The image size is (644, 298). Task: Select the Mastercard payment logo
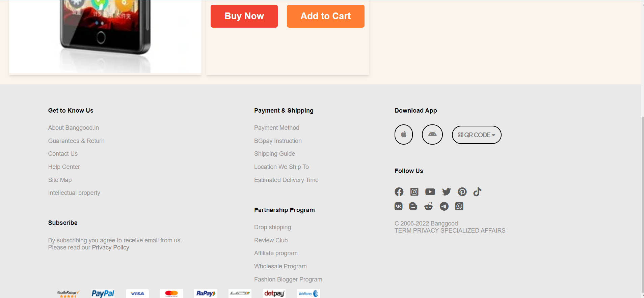click(x=171, y=293)
